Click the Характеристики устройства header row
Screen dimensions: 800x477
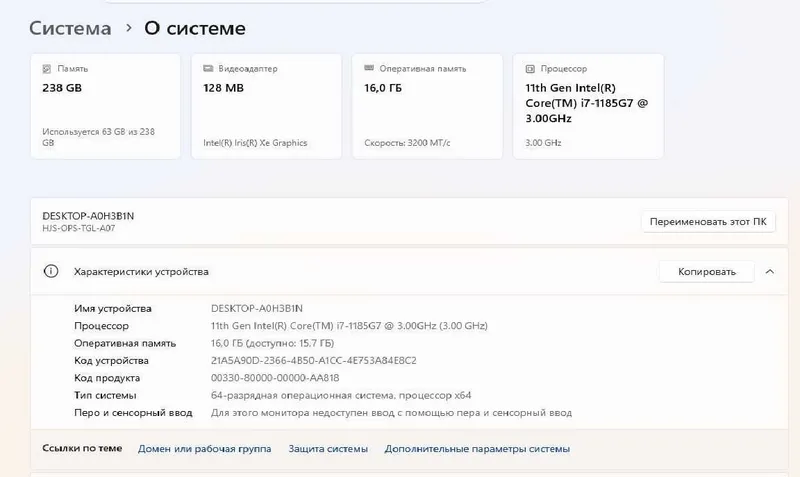[x=409, y=271]
